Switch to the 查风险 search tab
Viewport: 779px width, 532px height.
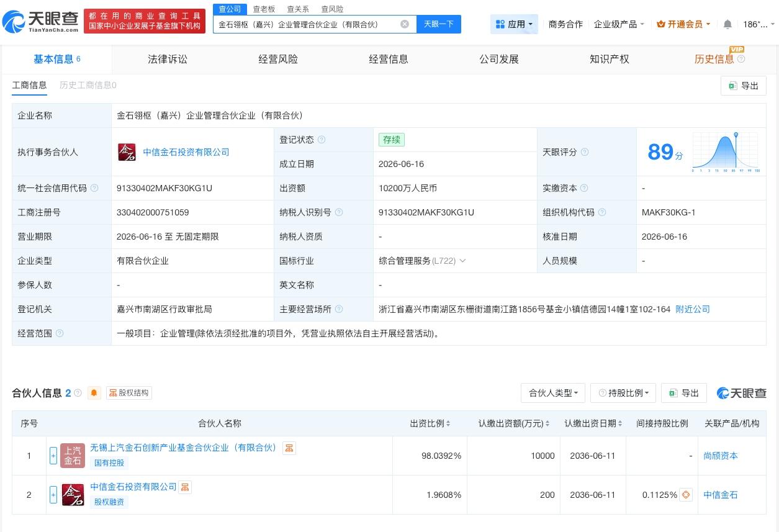(x=332, y=9)
